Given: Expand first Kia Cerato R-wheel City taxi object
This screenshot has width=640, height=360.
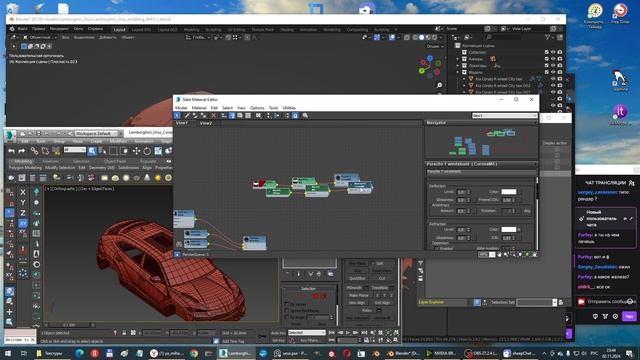Looking at the screenshot, I should click(x=464, y=79).
